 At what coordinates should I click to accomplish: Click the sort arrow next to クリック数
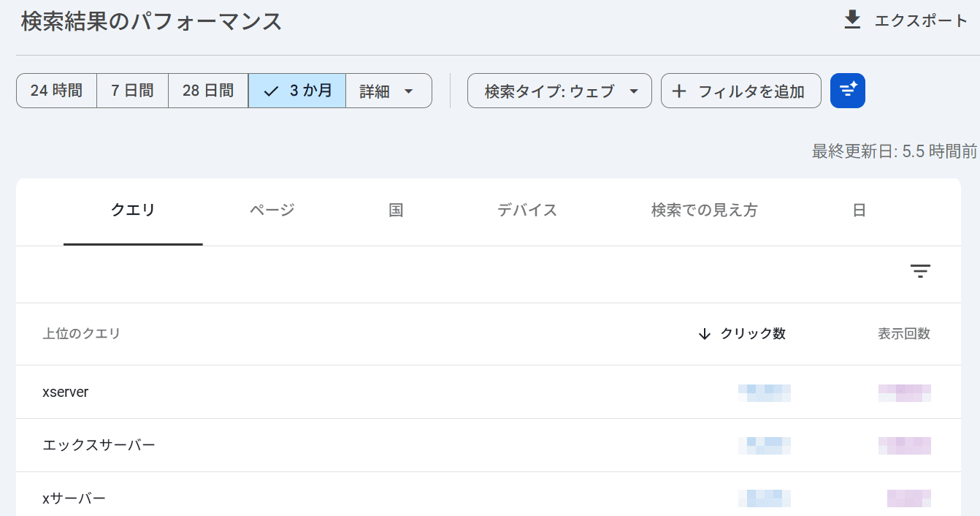point(703,334)
